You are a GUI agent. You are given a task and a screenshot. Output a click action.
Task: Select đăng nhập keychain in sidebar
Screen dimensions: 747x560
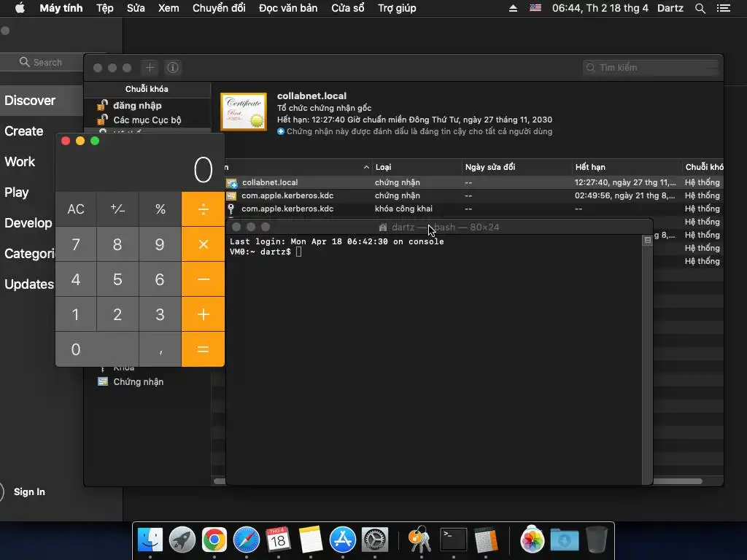click(147, 106)
